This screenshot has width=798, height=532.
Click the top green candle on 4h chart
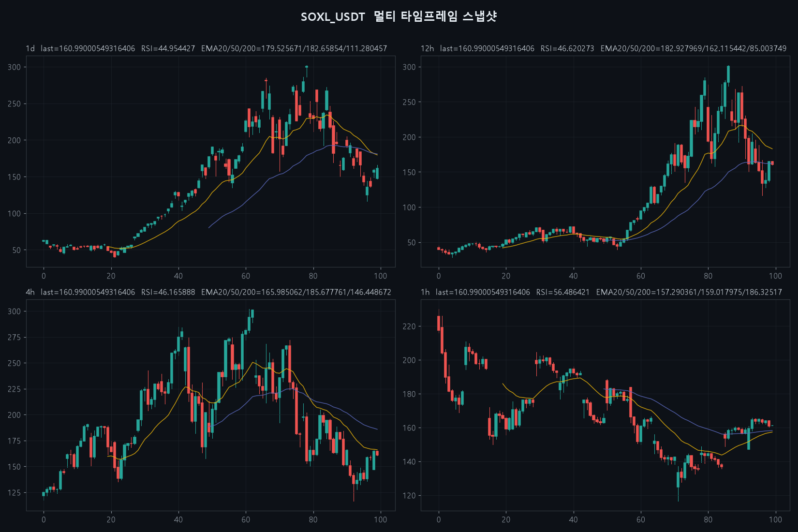click(252, 314)
